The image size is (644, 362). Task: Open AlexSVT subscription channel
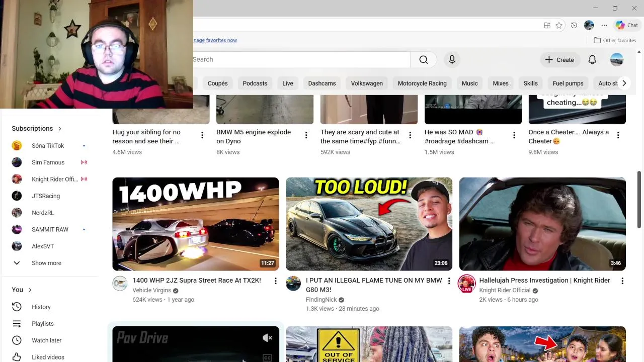[50, 246]
